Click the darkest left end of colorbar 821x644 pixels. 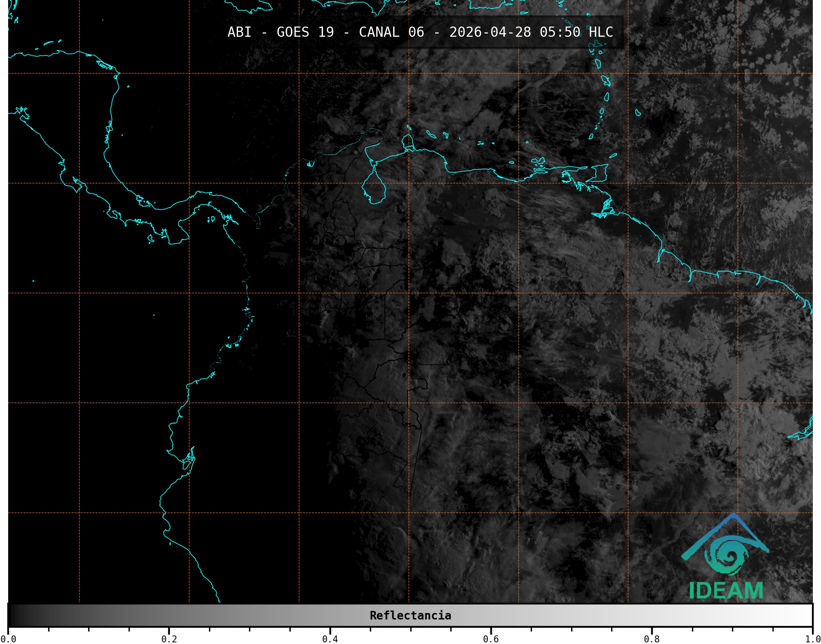point(12,615)
